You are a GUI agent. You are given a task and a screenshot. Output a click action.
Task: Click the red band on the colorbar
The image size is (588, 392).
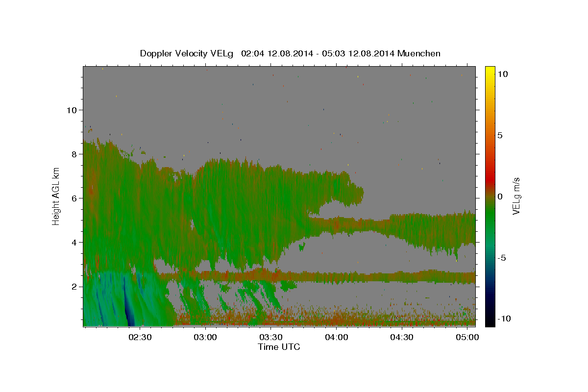coord(490,179)
